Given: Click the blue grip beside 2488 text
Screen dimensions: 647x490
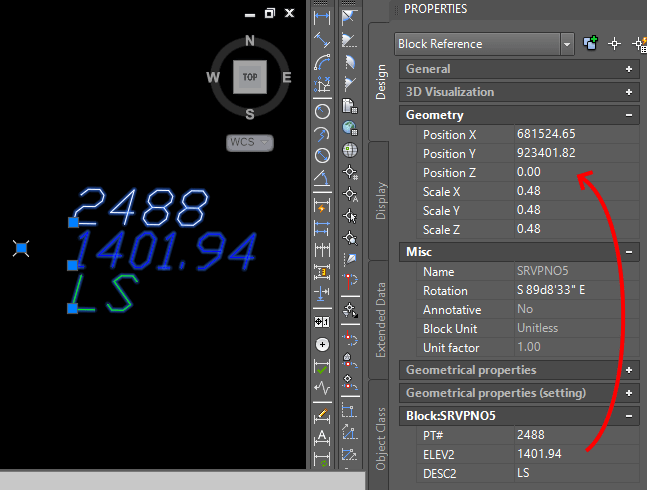Looking at the screenshot, I should coord(73,223).
